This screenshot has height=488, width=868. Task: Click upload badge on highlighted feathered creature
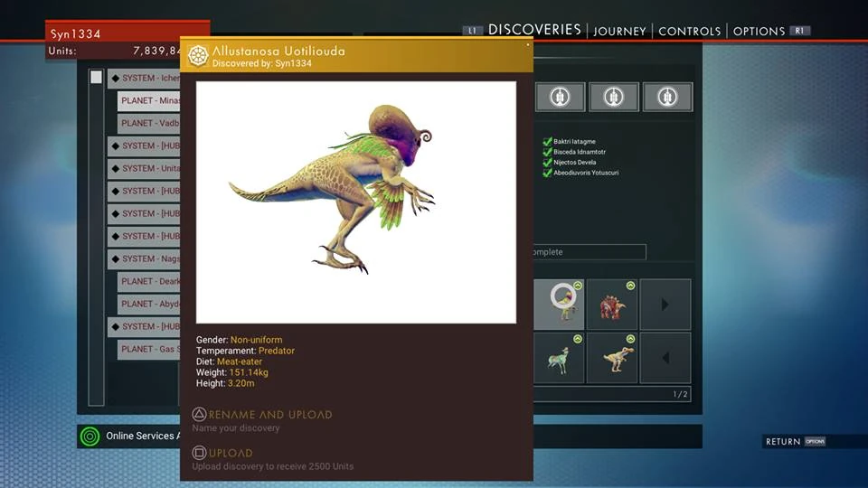pos(578,286)
